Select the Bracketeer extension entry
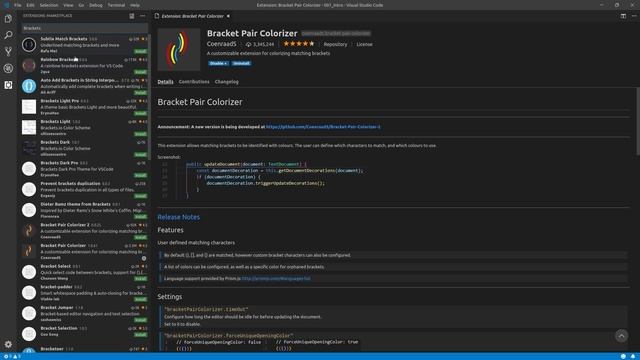The image size is (640, 360). pyautogui.click(x=84, y=349)
